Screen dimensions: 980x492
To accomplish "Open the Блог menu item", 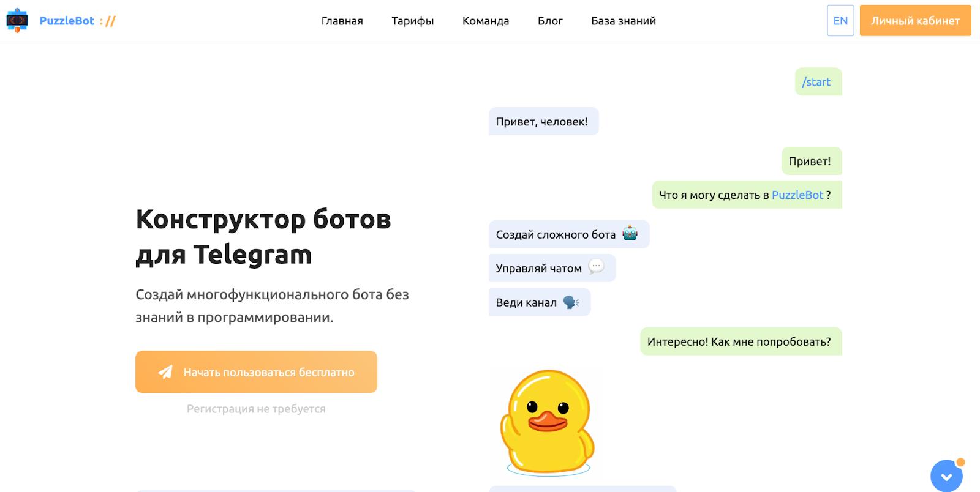I will pos(550,21).
